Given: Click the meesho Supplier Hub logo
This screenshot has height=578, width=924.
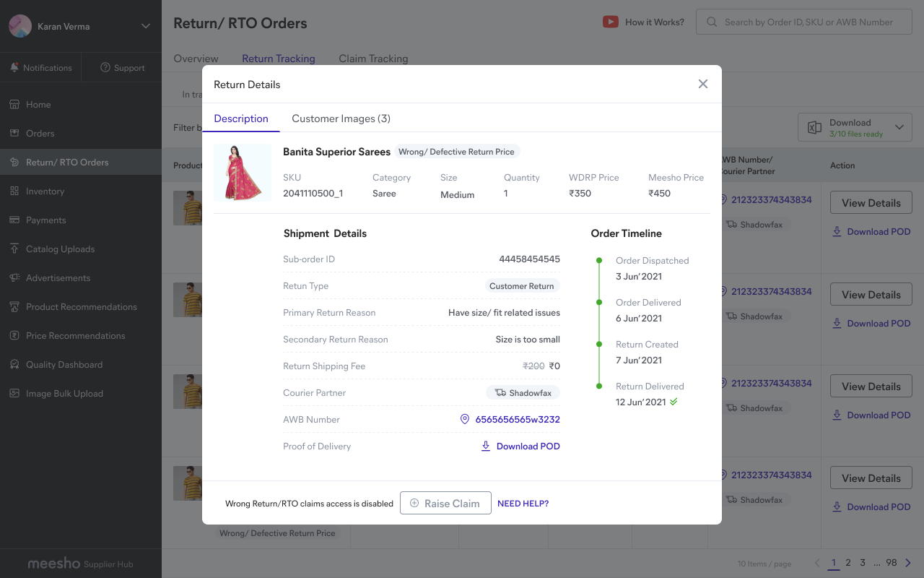Looking at the screenshot, I should click(x=80, y=564).
